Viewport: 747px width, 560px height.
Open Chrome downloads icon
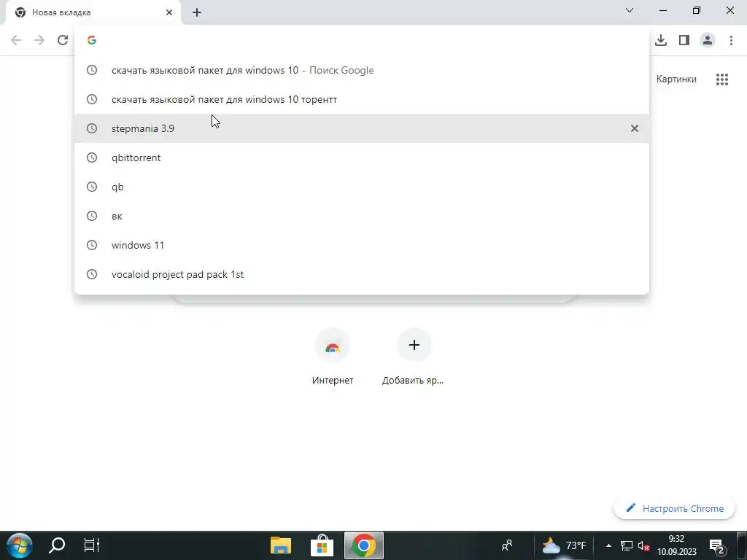pyautogui.click(x=661, y=40)
